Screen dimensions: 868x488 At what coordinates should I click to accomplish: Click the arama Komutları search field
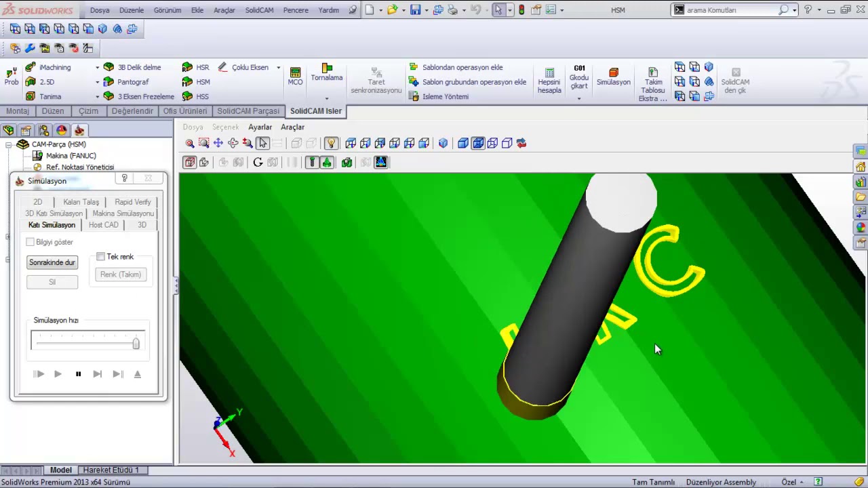732,10
